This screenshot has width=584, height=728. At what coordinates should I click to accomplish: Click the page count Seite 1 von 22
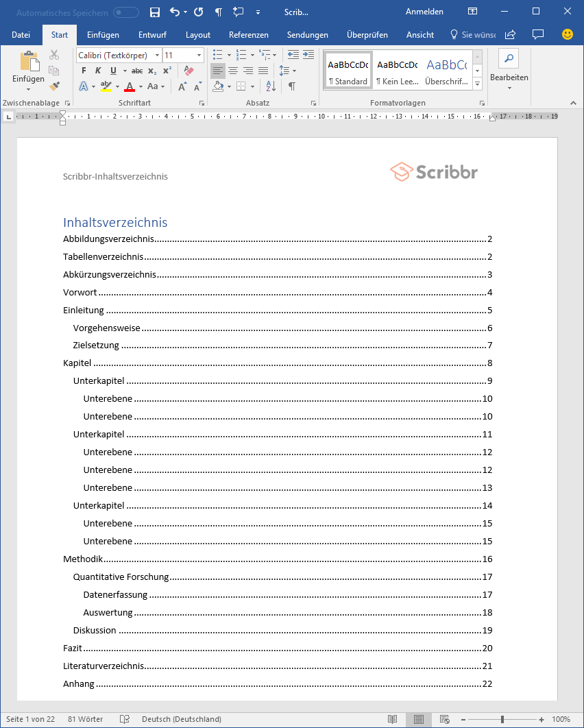(x=30, y=719)
